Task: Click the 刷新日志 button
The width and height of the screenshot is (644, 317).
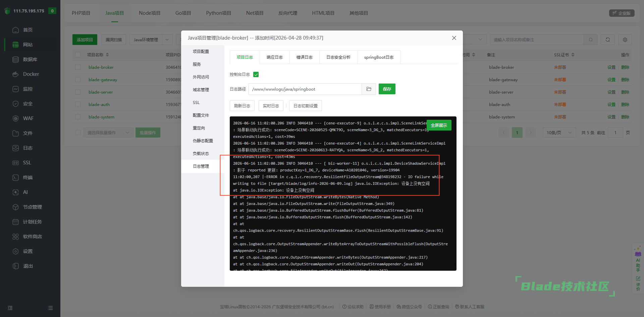Action: coord(242,106)
